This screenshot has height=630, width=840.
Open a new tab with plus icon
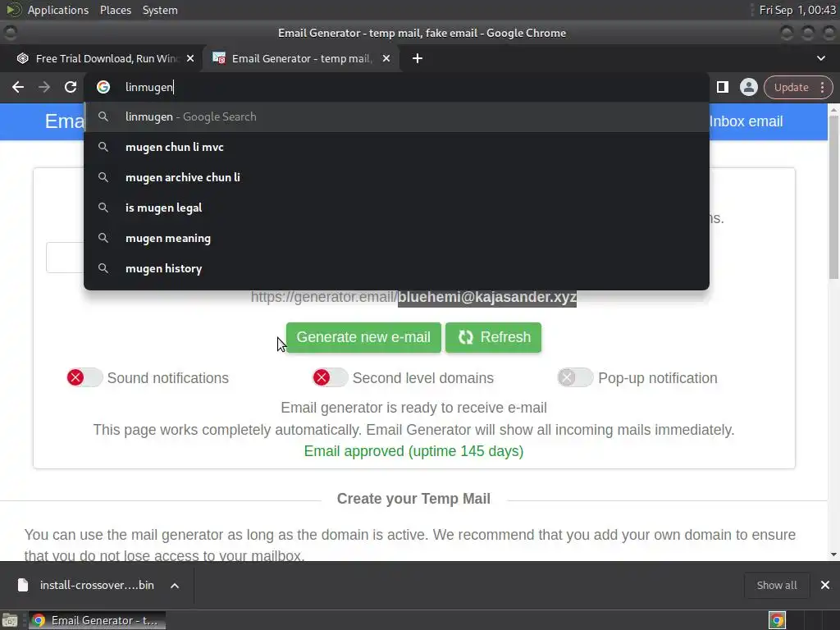(x=418, y=58)
